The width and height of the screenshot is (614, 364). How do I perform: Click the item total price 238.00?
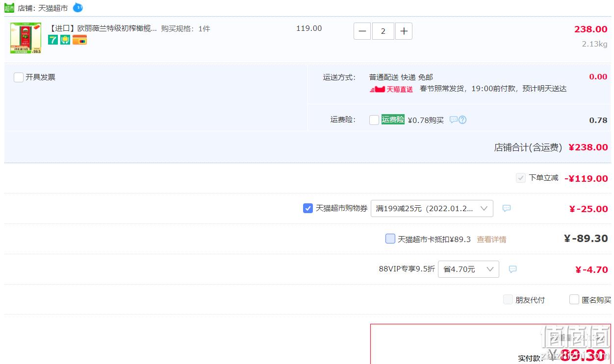coord(591,29)
